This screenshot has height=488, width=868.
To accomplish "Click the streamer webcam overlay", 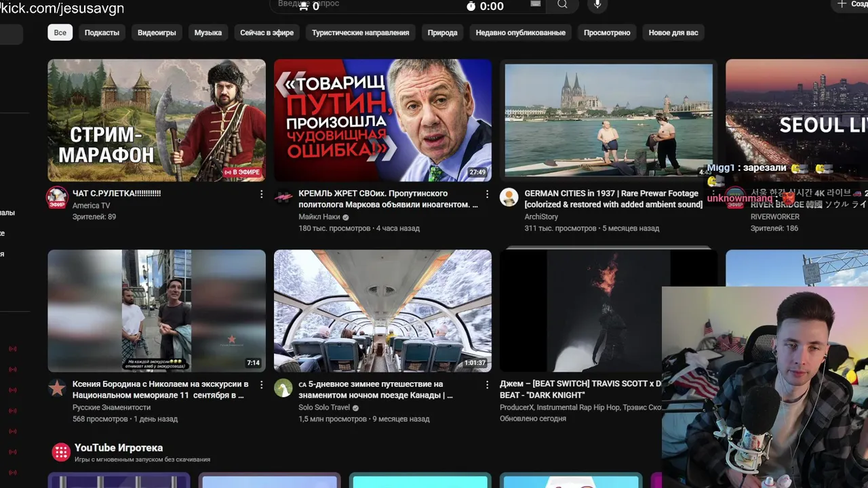I will pos(765,387).
